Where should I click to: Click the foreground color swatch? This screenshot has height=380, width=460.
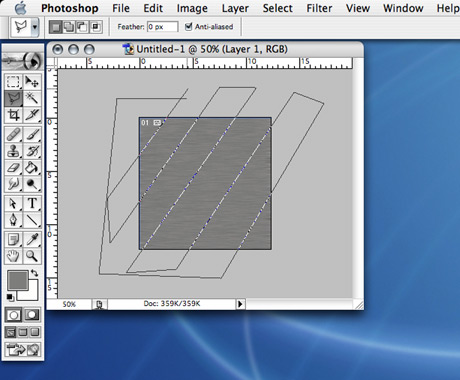click(18, 281)
